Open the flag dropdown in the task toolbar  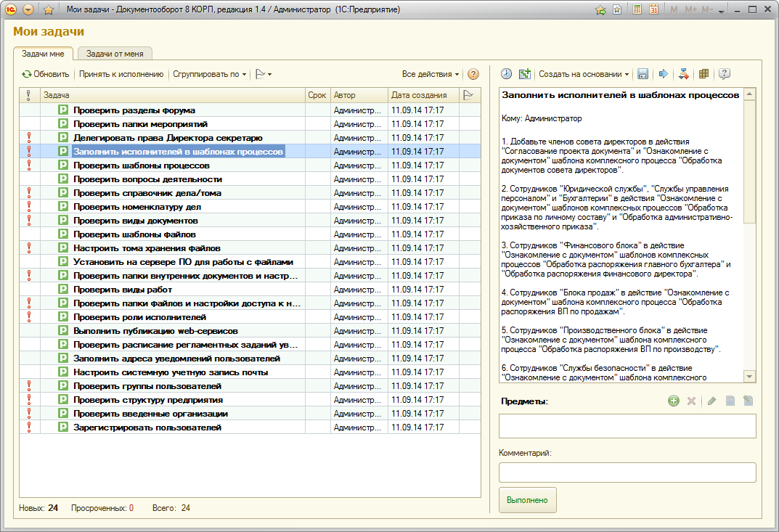[x=264, y=74]
